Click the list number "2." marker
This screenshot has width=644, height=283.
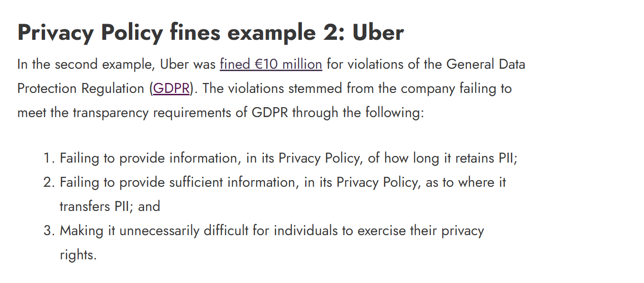[x=49, y=183]
